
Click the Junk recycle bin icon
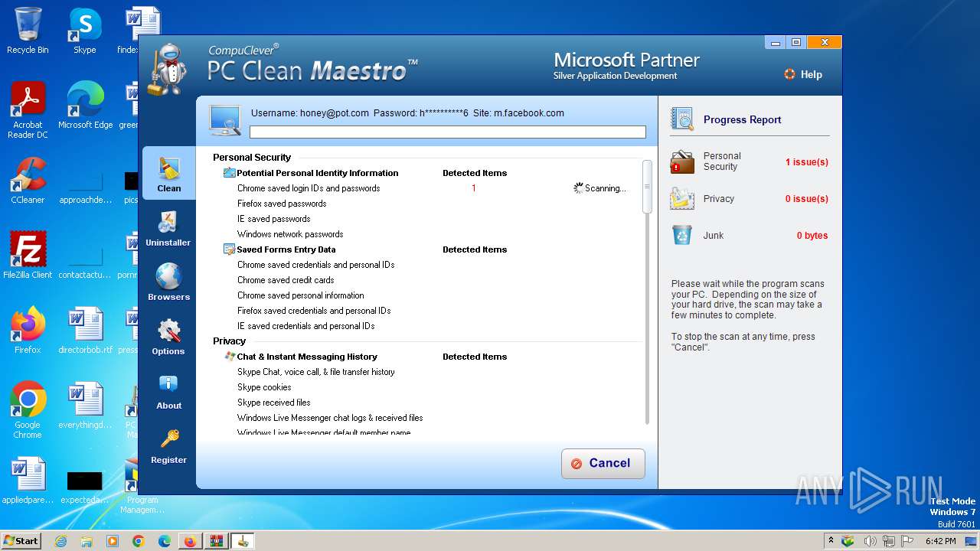[x=682, y=235]
